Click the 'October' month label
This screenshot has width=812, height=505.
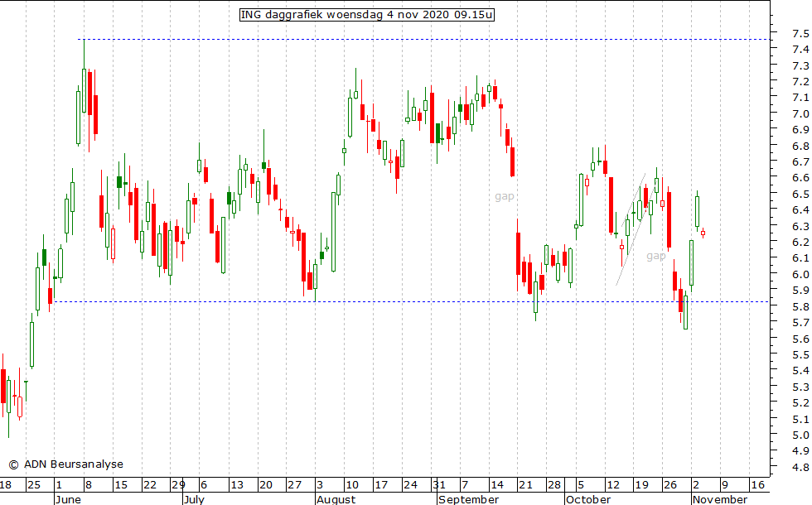(x=587, y=499)
